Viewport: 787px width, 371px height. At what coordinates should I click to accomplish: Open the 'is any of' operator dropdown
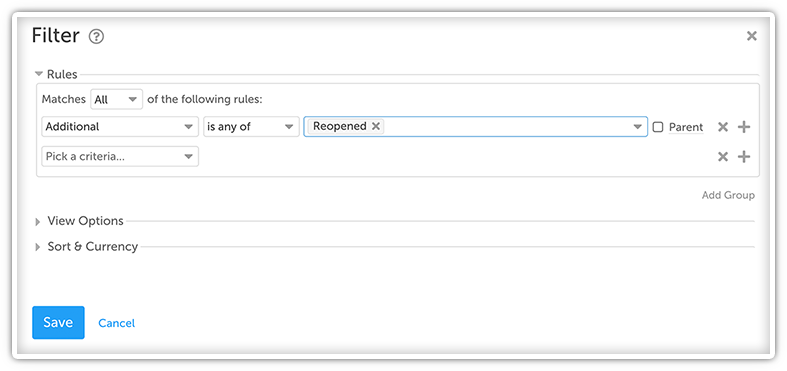pos(251,127)
